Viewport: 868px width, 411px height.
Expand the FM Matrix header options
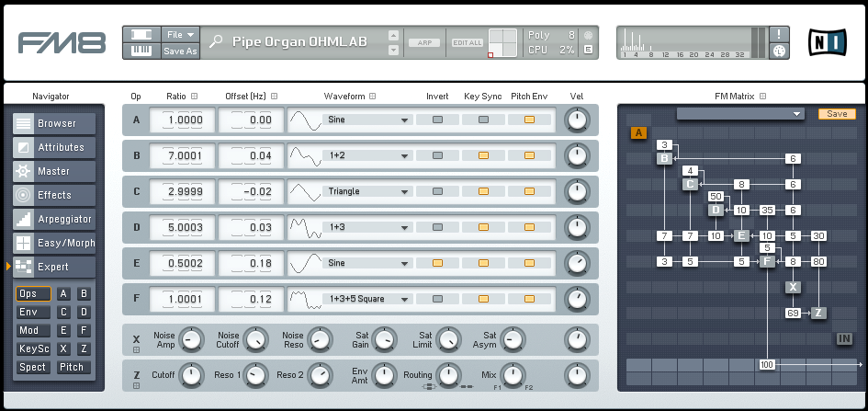(x=762, y=97)
